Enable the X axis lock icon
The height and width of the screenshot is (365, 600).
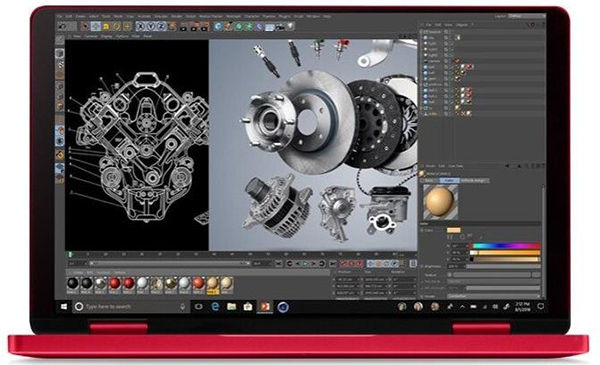pyautogui.click(x=141, y=26)
